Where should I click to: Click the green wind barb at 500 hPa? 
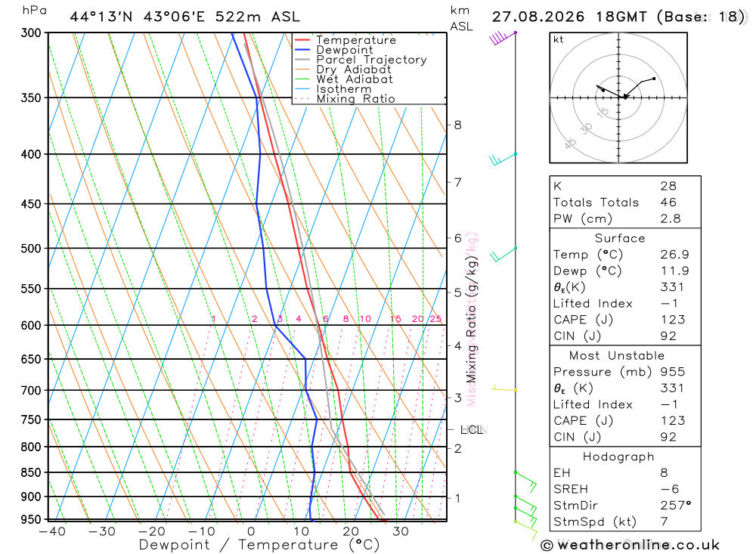(503, 255)
